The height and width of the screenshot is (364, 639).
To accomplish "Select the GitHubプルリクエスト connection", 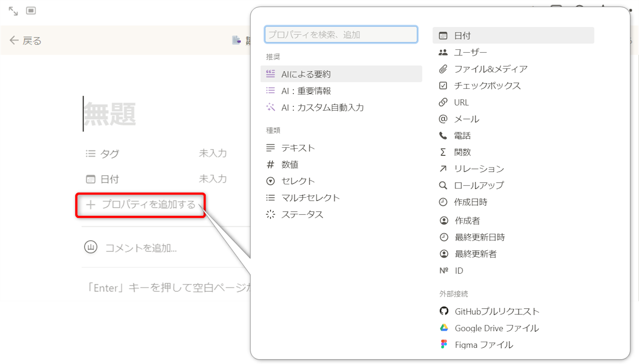I will (x=496, y=311).
